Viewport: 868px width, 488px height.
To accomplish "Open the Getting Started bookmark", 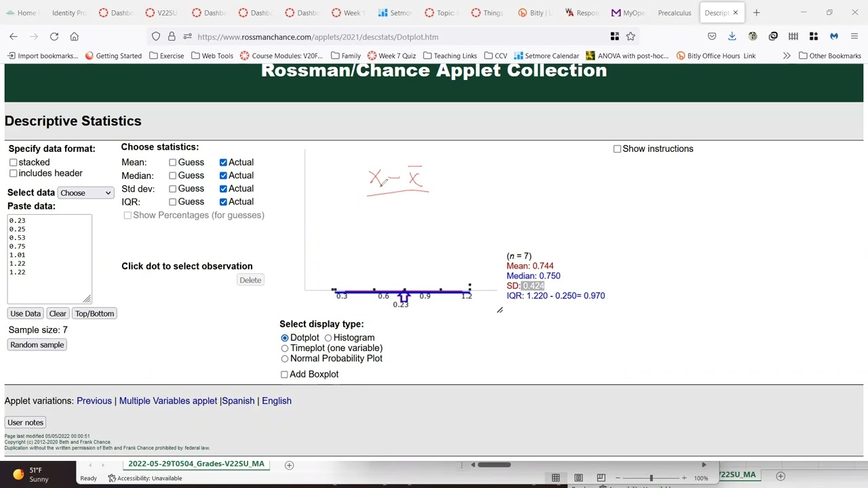I will tap(113, 56).
